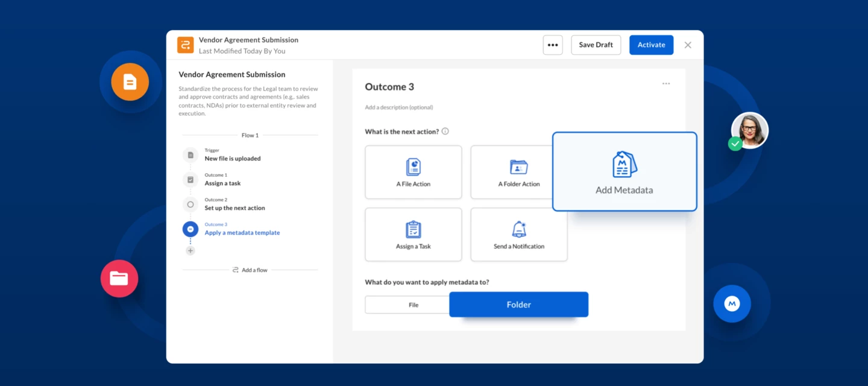Click 'What do you want to apply metadata to?' label
The image size is (868, 386).
tap(427, 282)
